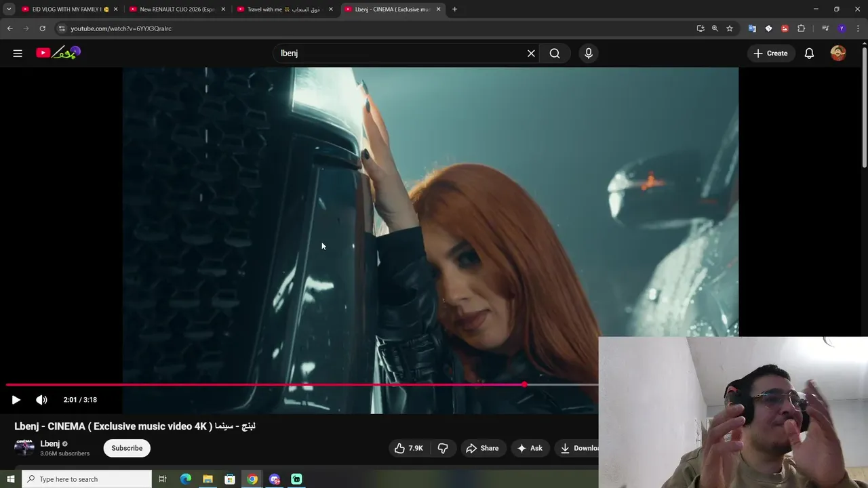Screen dimensions: 868x488
Task: Share the video
Action: [x=482, y=448]
